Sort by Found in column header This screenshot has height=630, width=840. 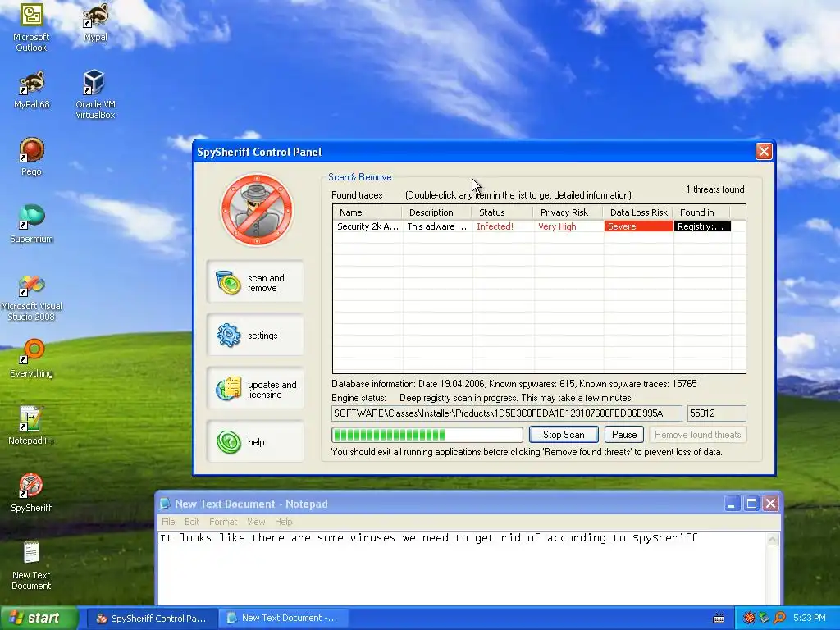pyautogui.click(x=702, y=212)
